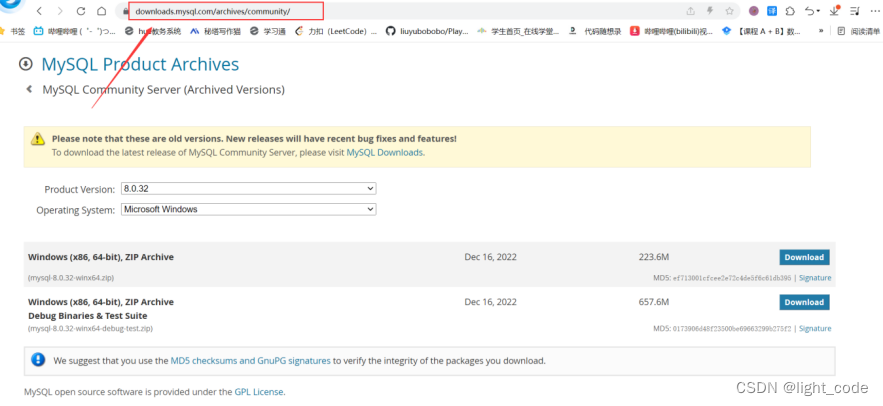Bookmark this page with the star icon
Image resolution: width=883 pixels, height=406 pixels.
click(729, 11)
